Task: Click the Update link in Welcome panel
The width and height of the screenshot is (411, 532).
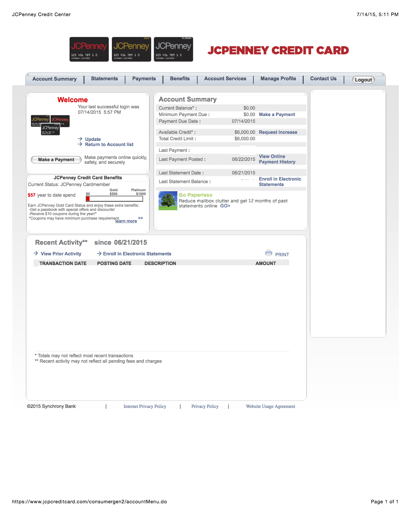Action: pos(93,139)
